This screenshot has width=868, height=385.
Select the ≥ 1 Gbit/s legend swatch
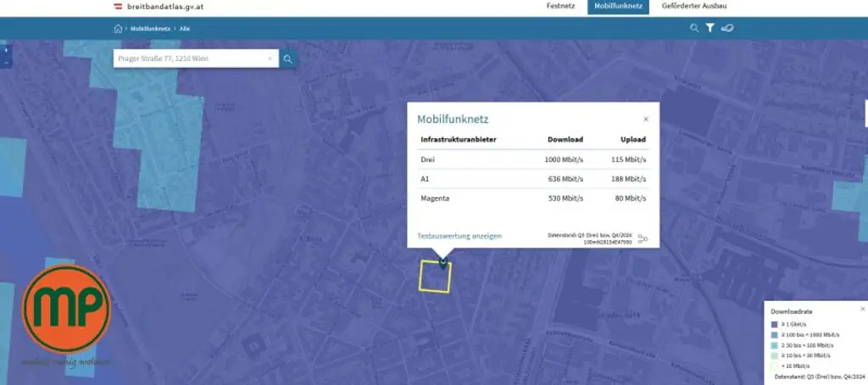[775, 325]
